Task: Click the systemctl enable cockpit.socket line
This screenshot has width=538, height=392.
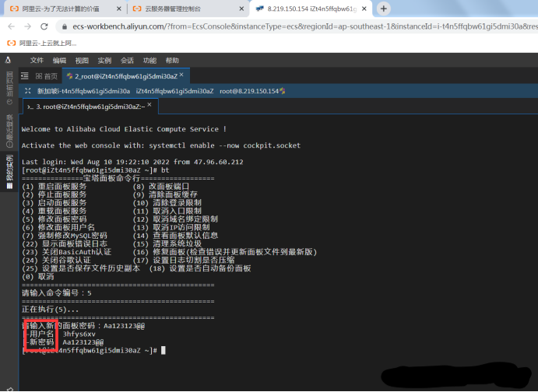Action: coord(161,145)
